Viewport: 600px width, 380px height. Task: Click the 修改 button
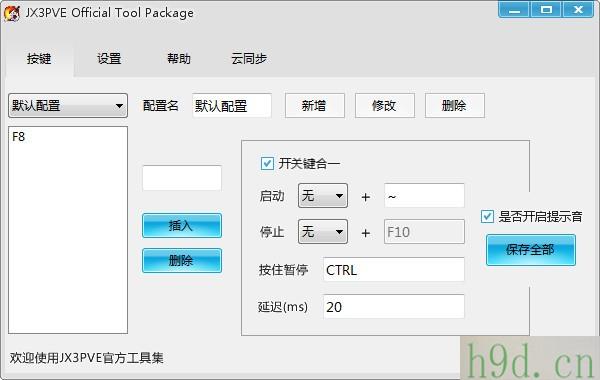click(385, 105)
